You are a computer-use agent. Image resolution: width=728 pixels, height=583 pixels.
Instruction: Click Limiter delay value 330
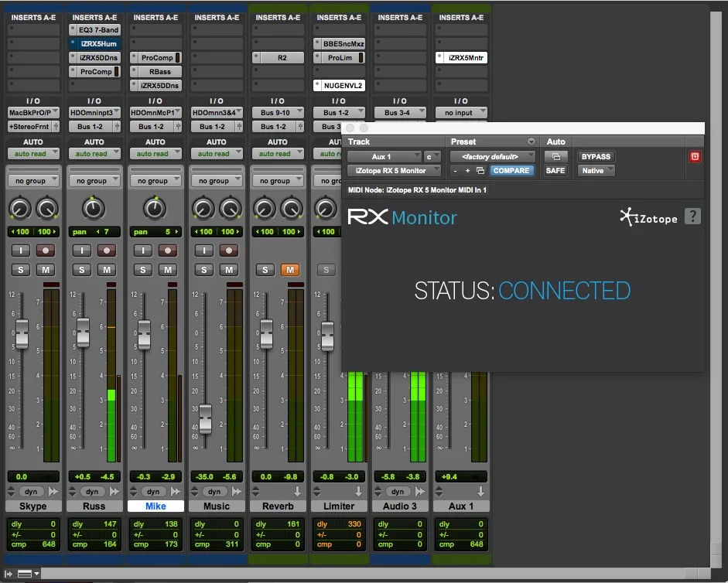[354, 524]
